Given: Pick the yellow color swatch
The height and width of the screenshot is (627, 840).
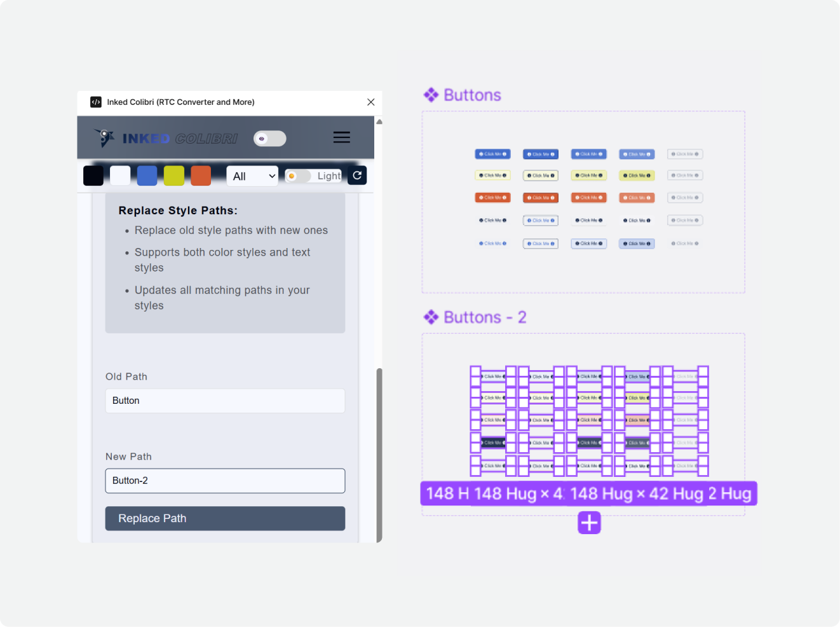Looking at the screenshot, I should coord(174,176).
